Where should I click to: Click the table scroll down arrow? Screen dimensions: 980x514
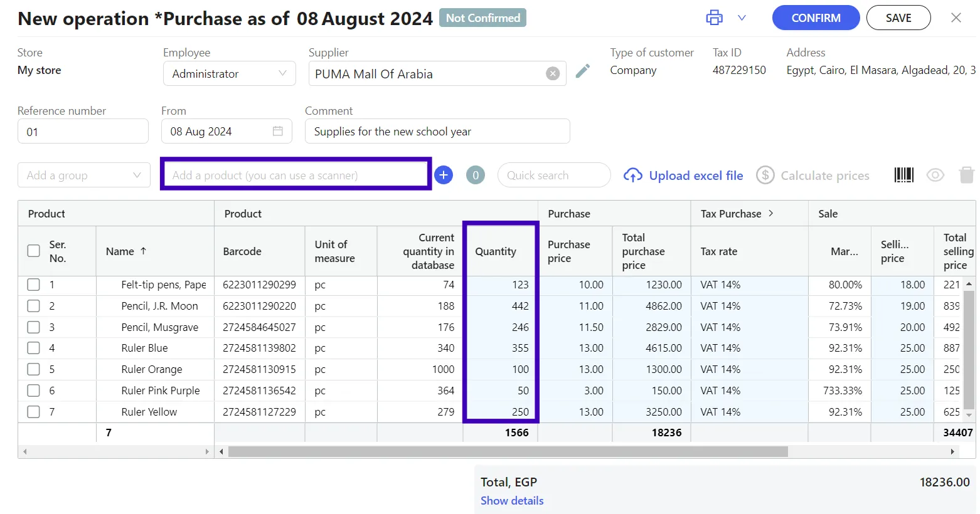(969, 415)
